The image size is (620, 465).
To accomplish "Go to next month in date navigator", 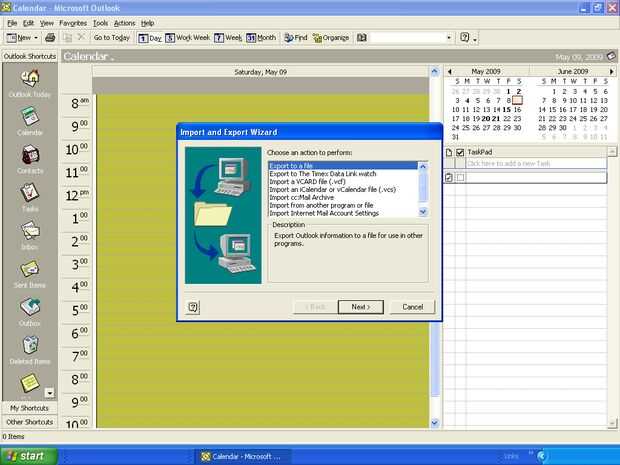I will (611, 72).
